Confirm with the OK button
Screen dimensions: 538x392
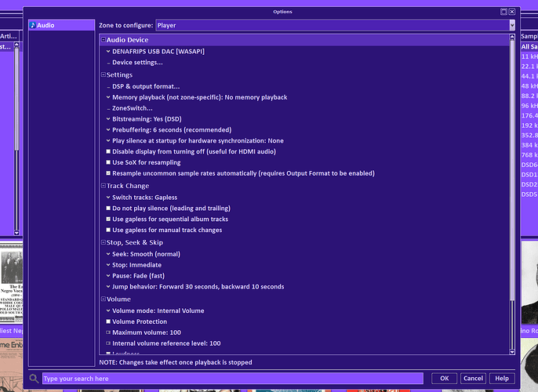click(445, 379)
